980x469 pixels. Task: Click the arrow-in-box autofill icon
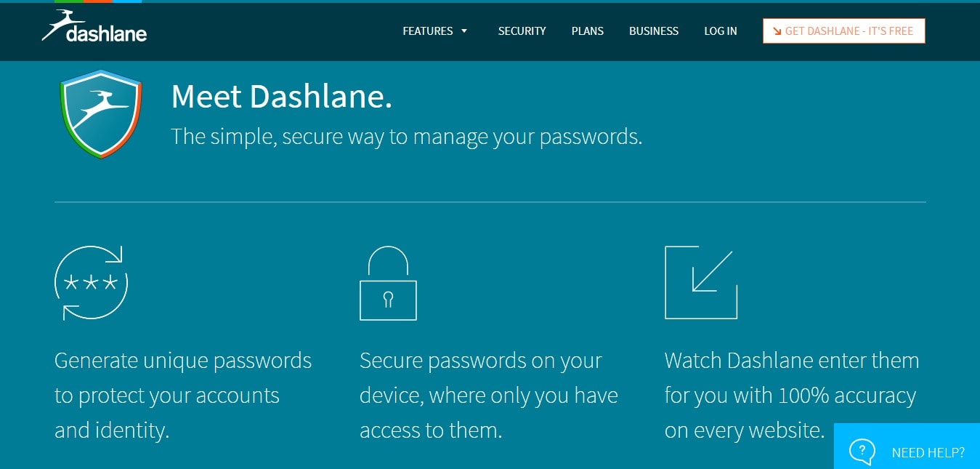coord(701,282)
